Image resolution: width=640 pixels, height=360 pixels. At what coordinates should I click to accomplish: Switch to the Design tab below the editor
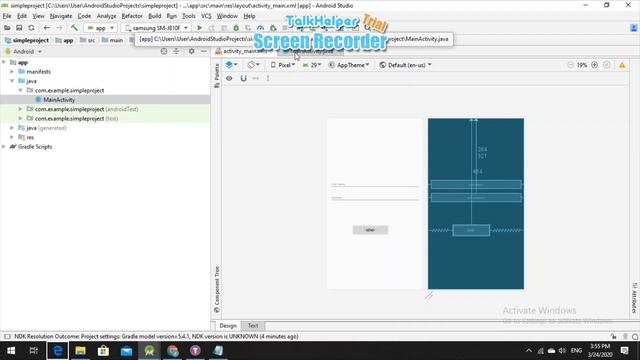pos(228,326)
